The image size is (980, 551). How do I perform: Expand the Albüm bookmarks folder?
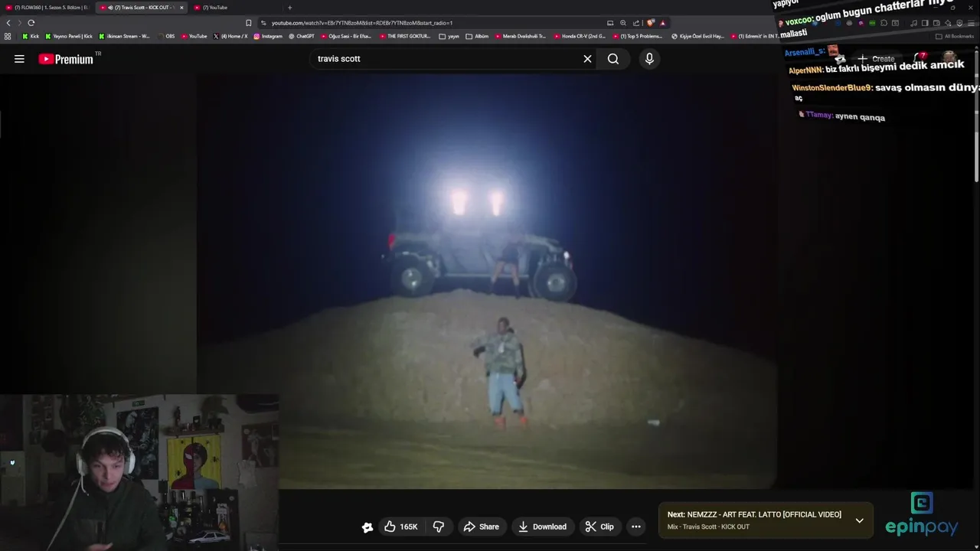[477, 36]
